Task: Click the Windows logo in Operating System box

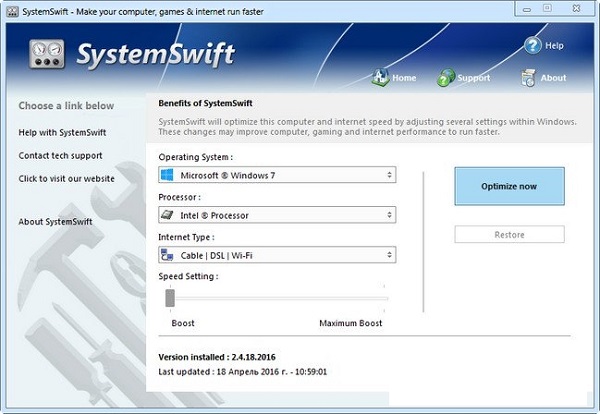Action: pyautogui.click(x=167, y=175)
